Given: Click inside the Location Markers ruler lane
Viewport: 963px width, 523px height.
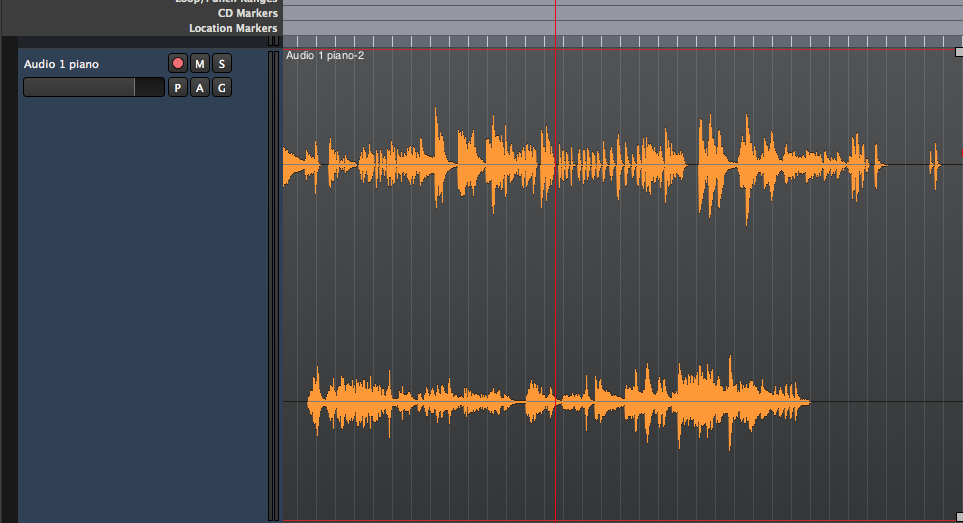Looking at the screenshot, I should click(620, 28).
